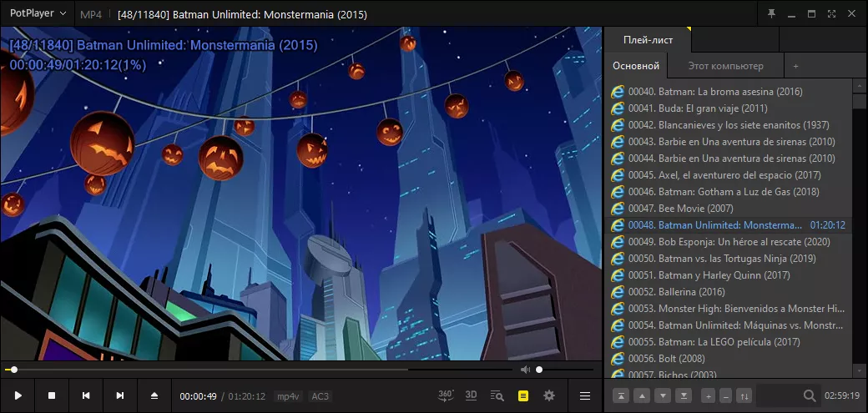
Task: Select 00055. Batman: La LEGO película
Action: point(729,341)
